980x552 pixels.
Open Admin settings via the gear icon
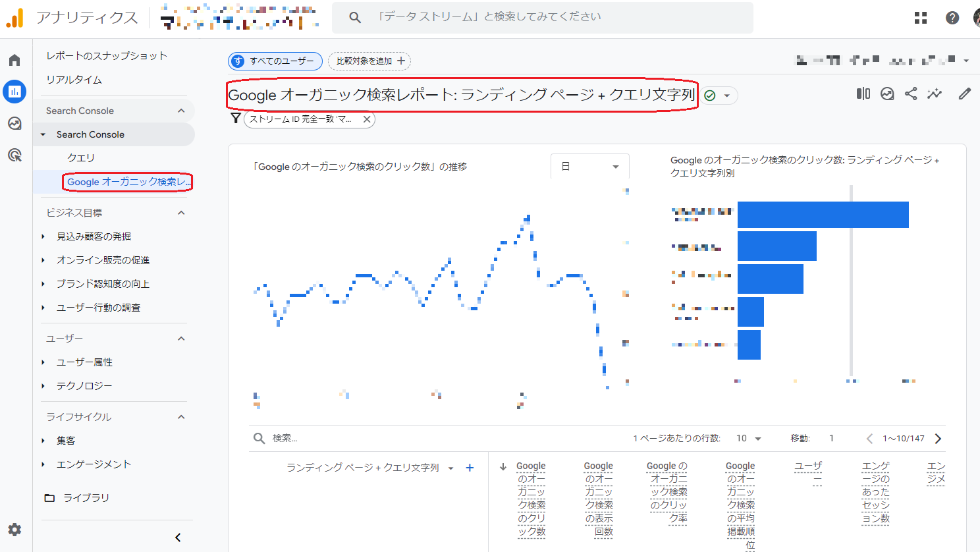click(x=14, y=530)
